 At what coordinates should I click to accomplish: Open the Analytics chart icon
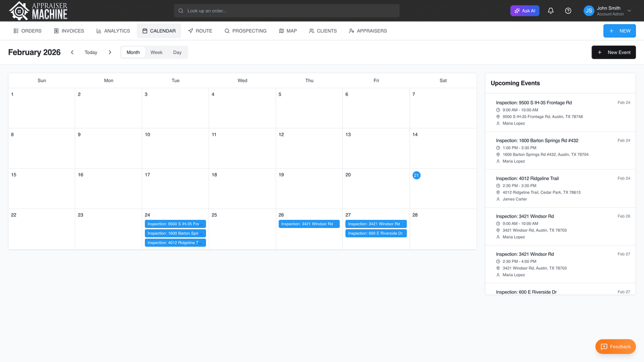tap(99, 31)
